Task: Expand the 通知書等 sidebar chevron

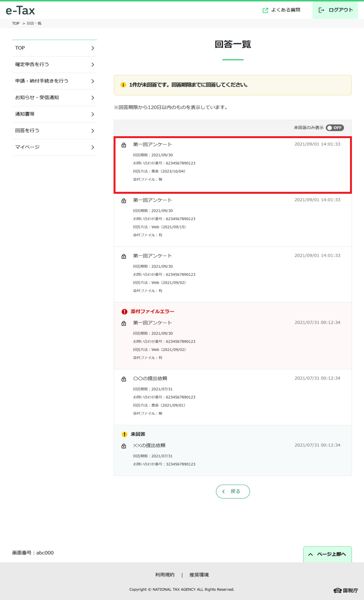Action: 93,114
